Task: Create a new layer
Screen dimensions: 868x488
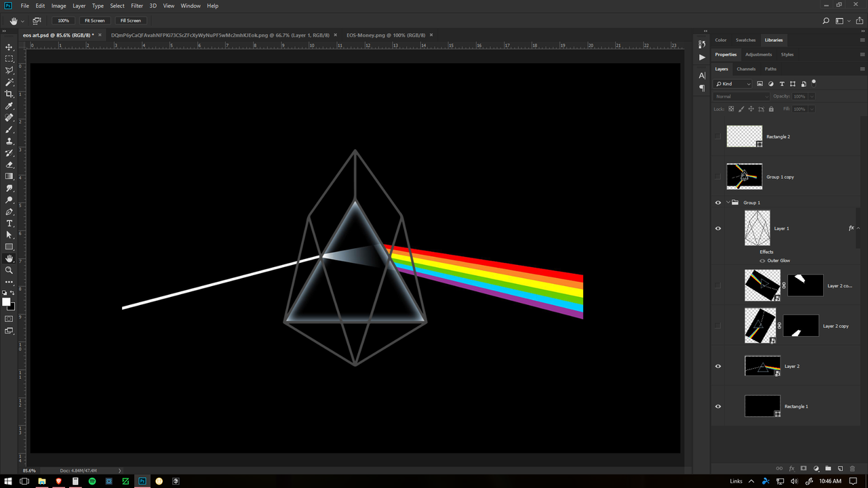Action: (x=840, y=468)
